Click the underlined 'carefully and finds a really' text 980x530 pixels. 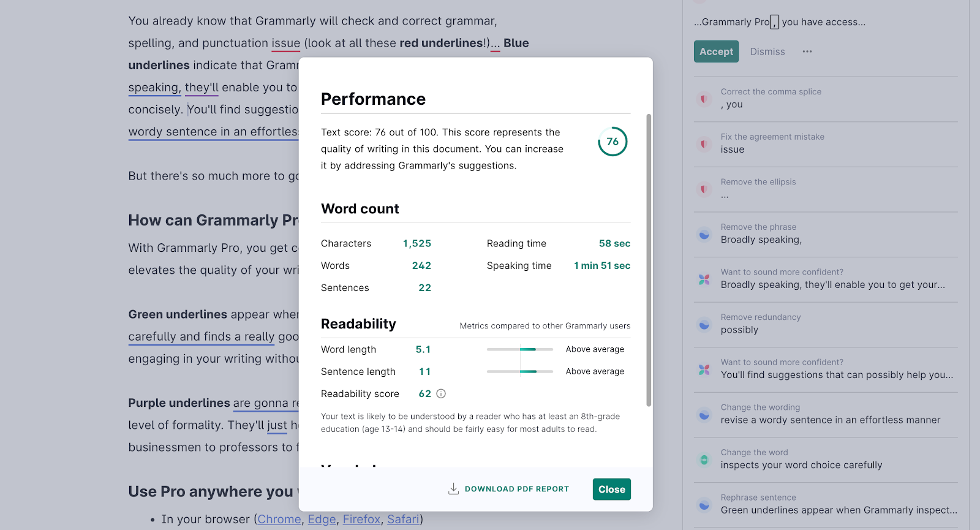[x=202, y=336]
